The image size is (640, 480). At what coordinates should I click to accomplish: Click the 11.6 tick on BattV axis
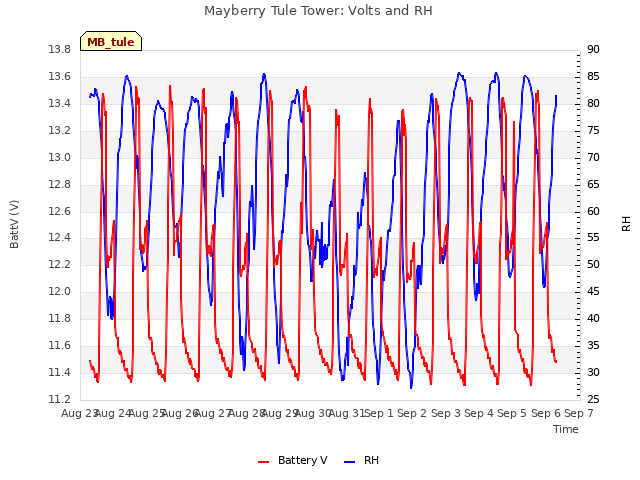pos(59,346)
